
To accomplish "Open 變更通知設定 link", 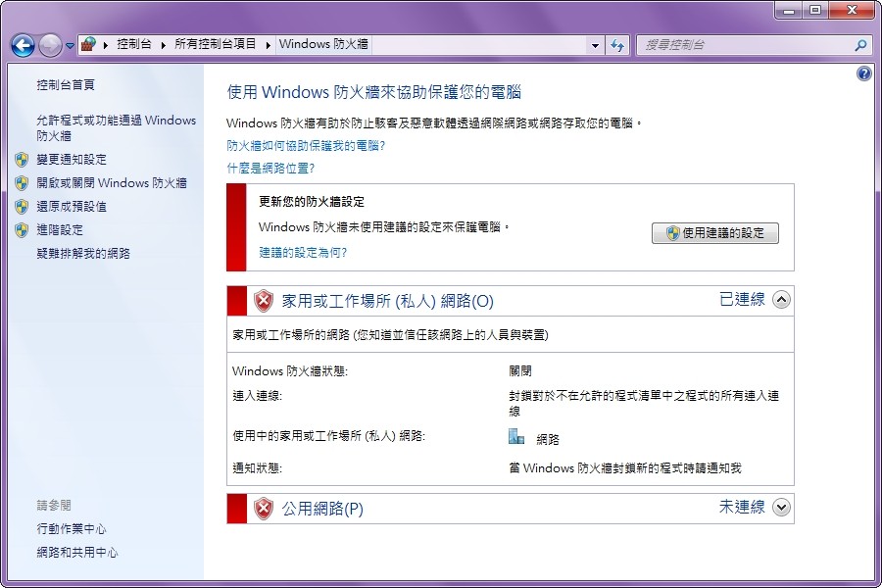I will tap(72, 159).
